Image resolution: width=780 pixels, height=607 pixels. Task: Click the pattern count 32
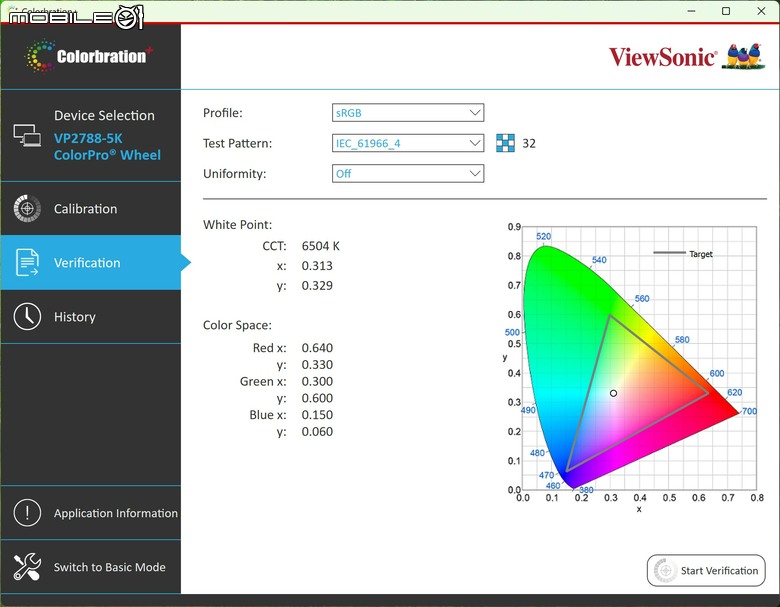(529, 144)
